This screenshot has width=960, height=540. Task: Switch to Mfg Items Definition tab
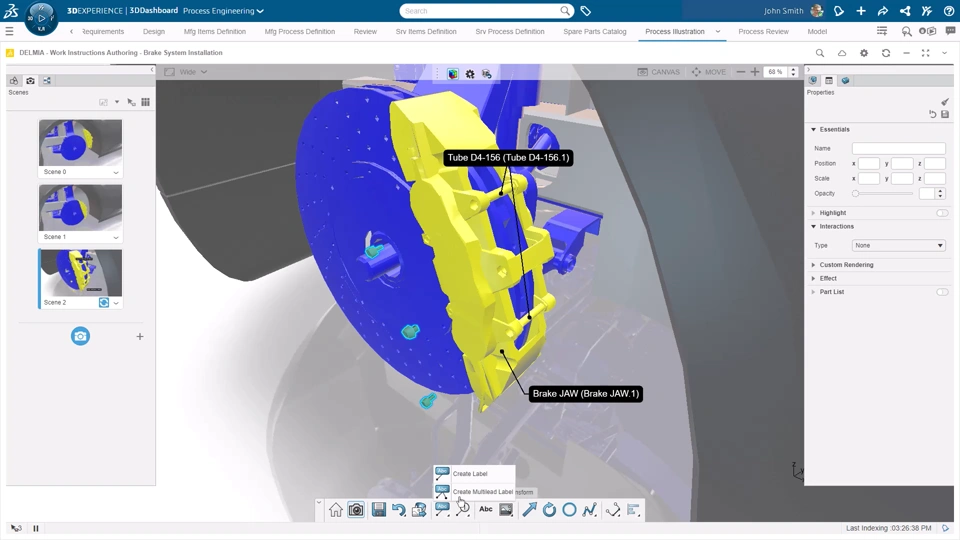[214, 31]
